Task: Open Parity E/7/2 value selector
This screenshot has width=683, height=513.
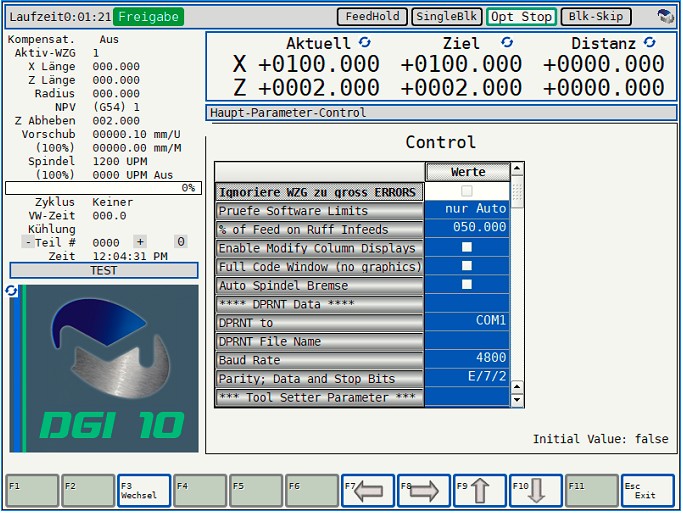Action: (x=467, y=377)
